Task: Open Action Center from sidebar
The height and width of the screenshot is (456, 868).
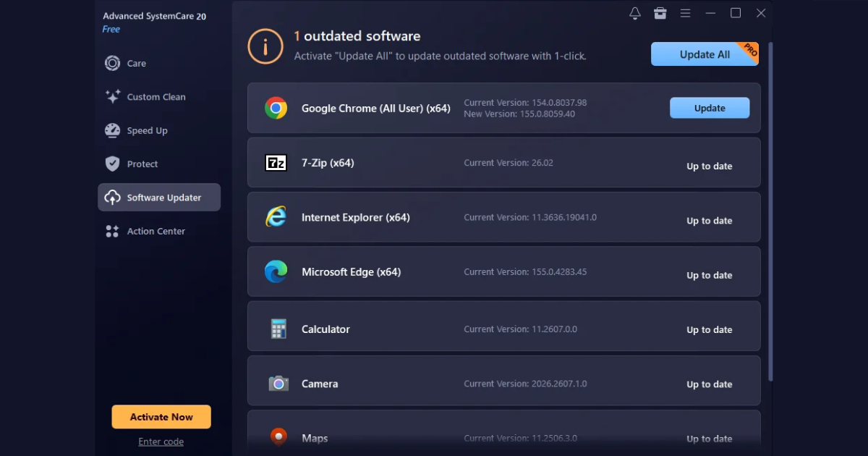Action: click(x=159, y=232)
